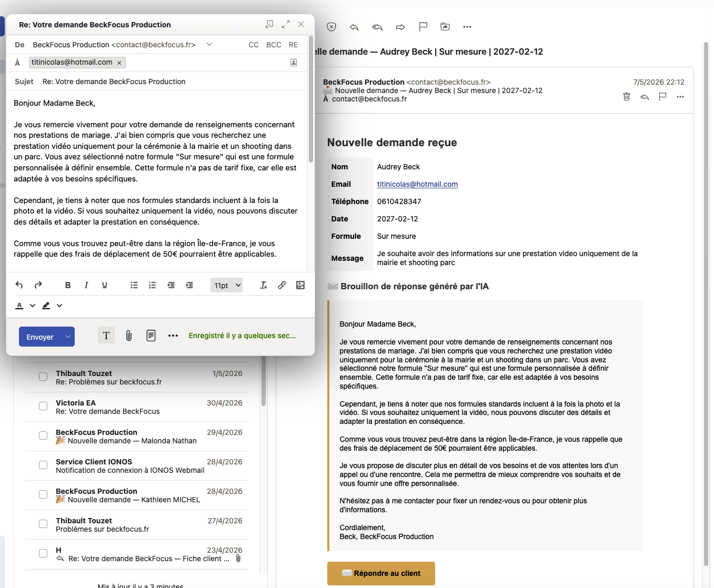Add a CC field to the reply
714x588 pixels.
(254, 45)
